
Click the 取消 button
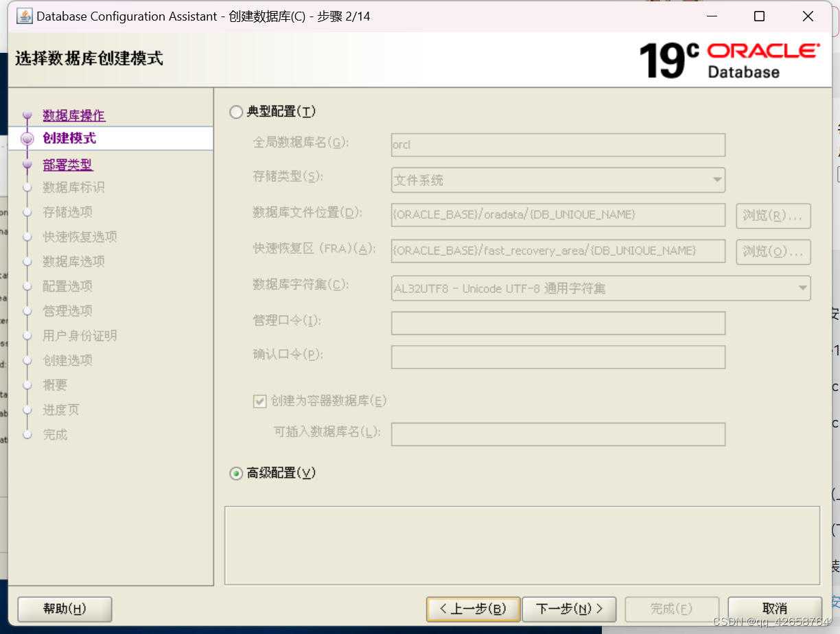pyautogui.click(x=775, y=609)
